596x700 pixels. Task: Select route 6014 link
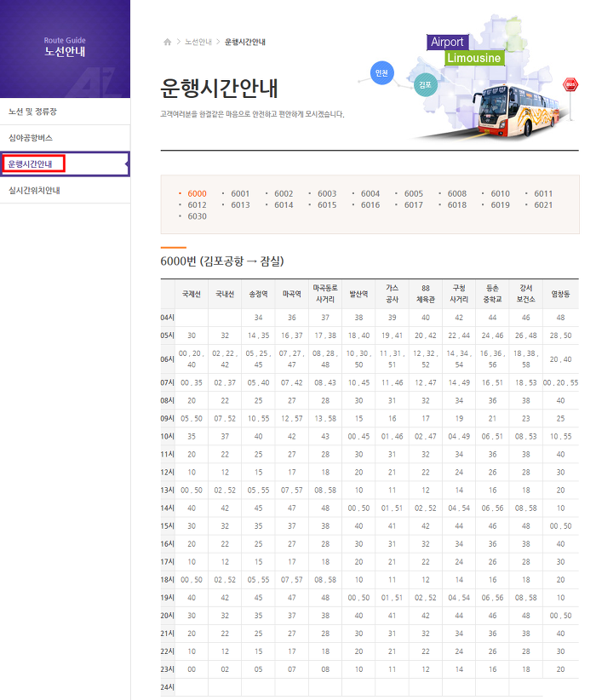coord(284,205)
